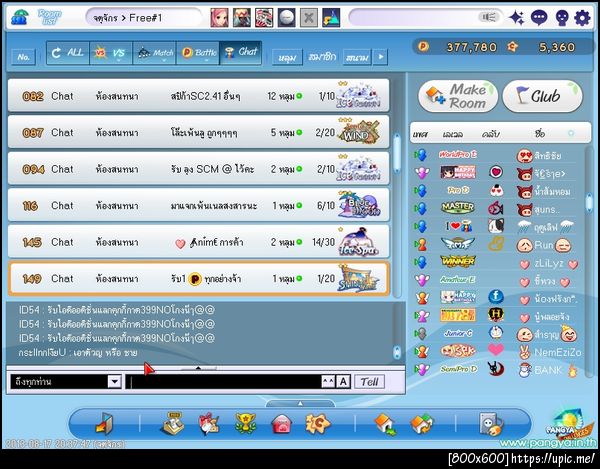Viewport: 600px width, 469px height.
Task: Open the red mailbox icon
Action: pos(282,424)
